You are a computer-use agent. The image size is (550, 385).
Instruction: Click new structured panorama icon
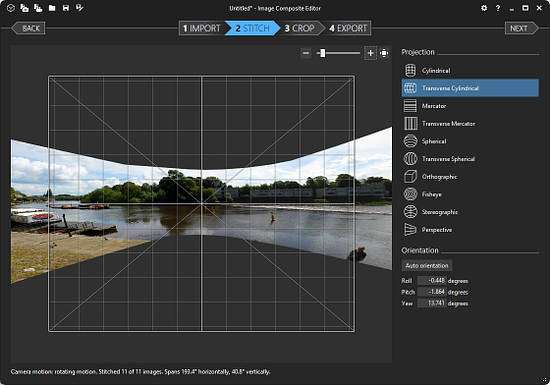[x=38, y=8]
